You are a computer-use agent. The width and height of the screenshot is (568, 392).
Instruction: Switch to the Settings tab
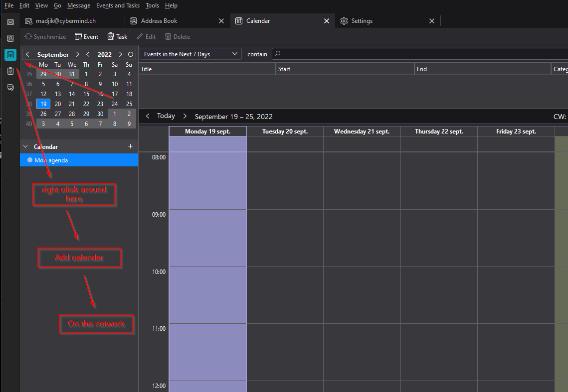point(362,21)
